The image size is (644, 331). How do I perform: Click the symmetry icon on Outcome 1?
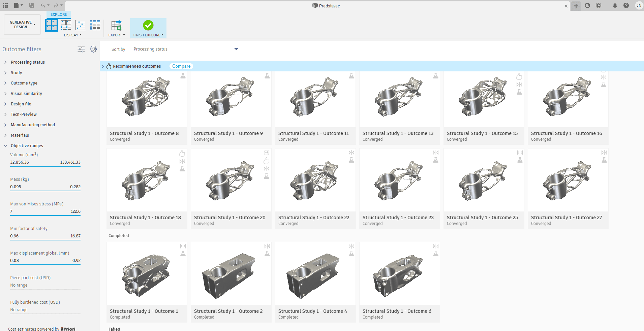coord(183,246)
